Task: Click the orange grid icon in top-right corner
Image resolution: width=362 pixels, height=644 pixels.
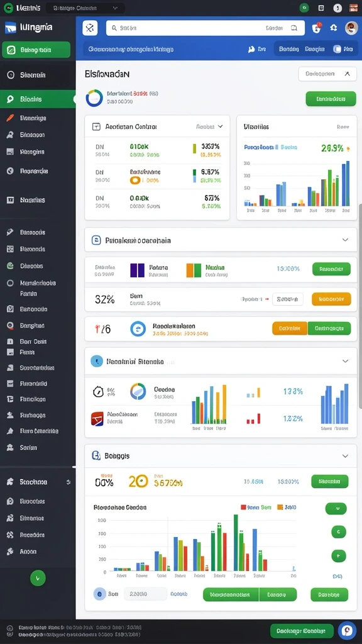Action: pos(353,8)
